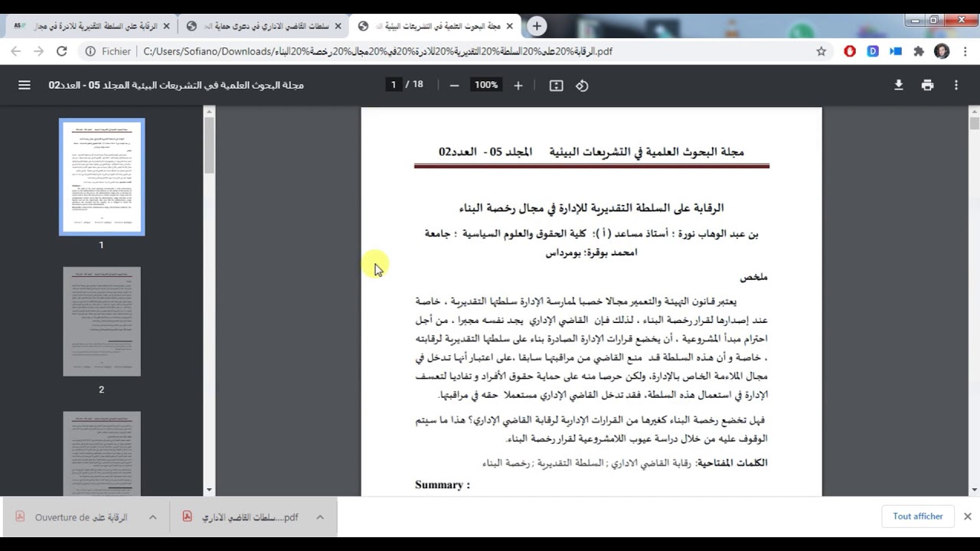The height and width of the screenshot is (551, 980).
Task: Close the downloads bar
Action: [x=968, y=517]
